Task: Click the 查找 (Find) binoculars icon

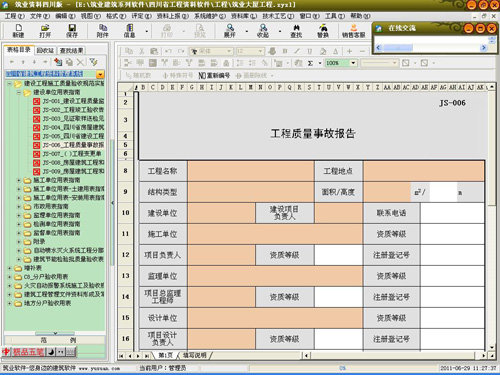Action: 296,31
